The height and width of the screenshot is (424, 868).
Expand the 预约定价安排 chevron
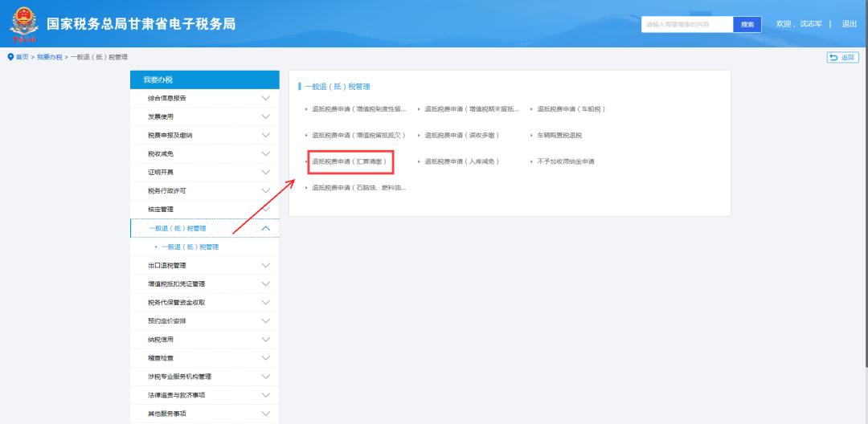tap(266, 321)
